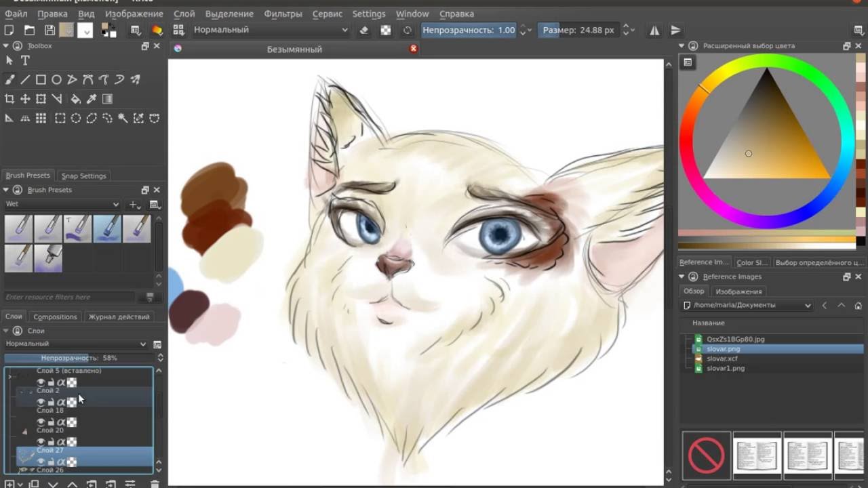Hide layer Слой 2 via eye icon

point(41,402)
